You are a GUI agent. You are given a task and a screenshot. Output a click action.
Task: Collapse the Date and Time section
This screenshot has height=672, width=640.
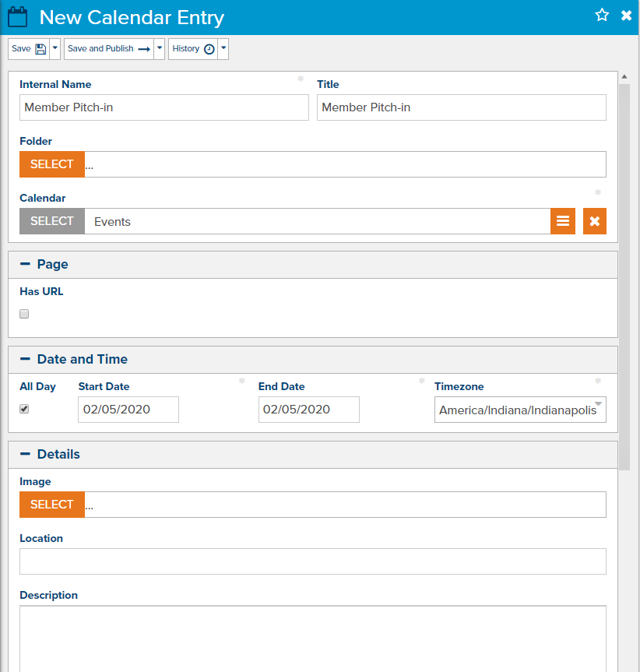pos(25,359)
